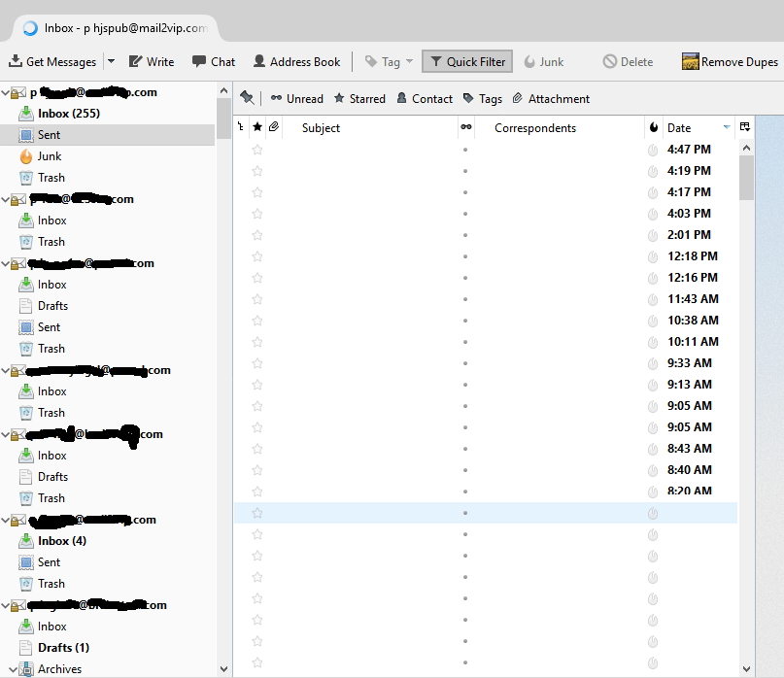Star the 4:47 PM message

257,150
